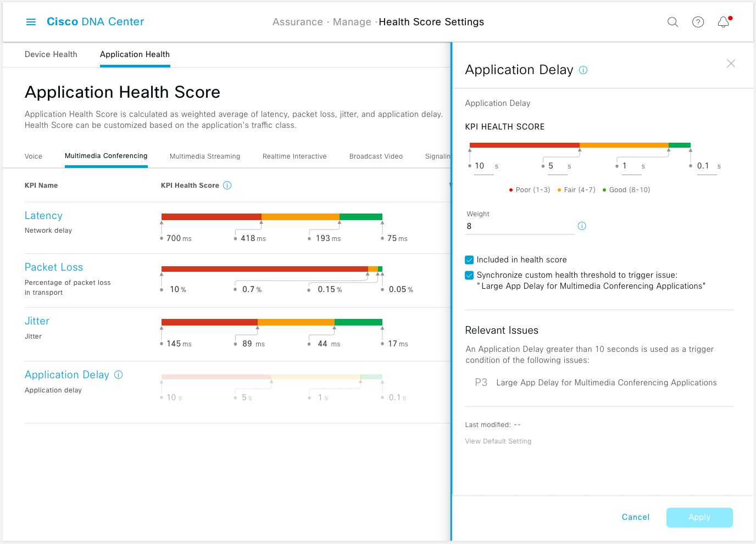
Task: Toggle Synchronize custom health threshold checkbox
Action: (x=469, y=275)
